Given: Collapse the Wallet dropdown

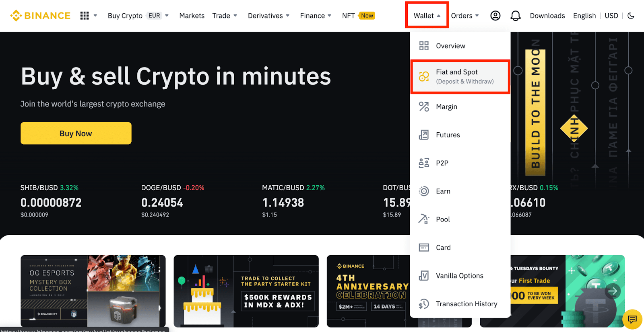Looking at the screenshot, I should [x=427, y=16].
